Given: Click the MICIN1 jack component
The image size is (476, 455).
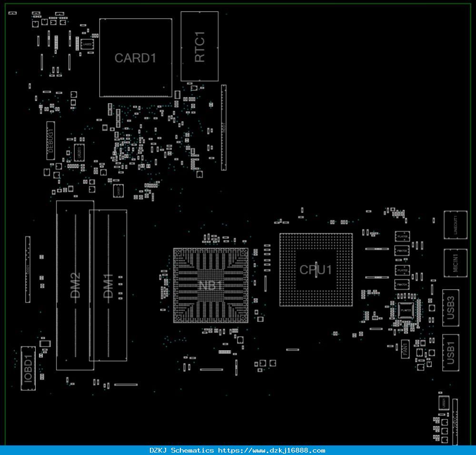Looking at the screenshot, I should (x=456, y=263).
